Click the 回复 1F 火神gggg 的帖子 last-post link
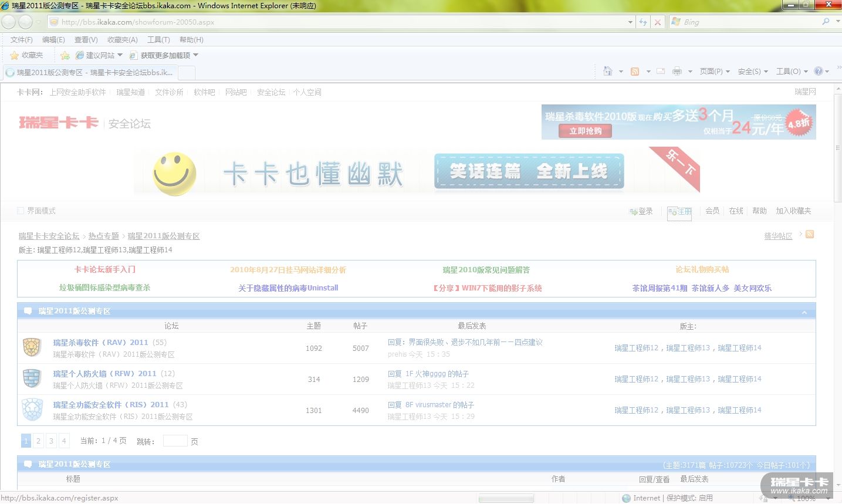 [x=428, y=374]
